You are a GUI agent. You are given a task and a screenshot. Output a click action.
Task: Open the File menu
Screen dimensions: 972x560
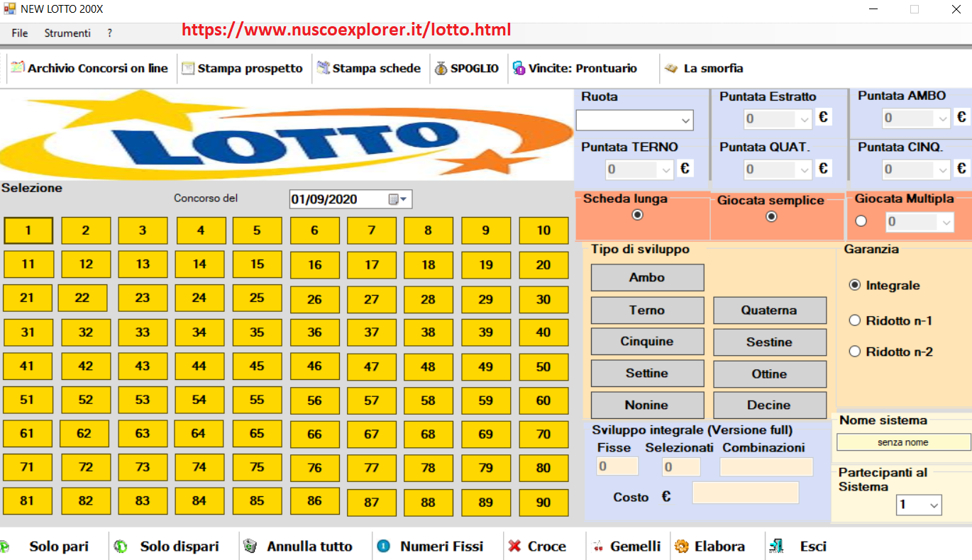[x=20, y=33]
